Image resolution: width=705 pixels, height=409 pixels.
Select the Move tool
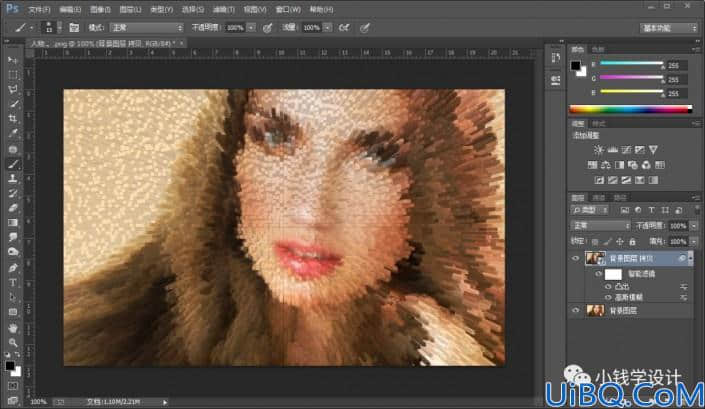click(13, 60)
